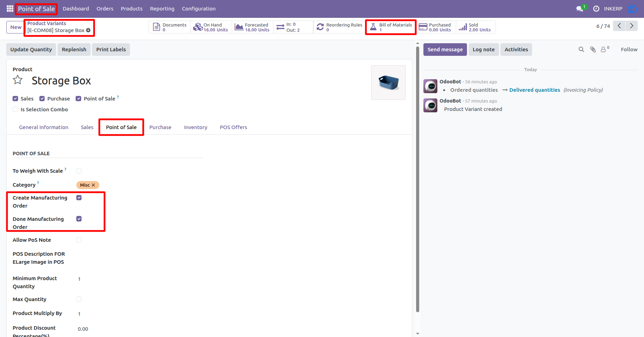Enable Max Quantity checkbox

[x=79, y=299]
